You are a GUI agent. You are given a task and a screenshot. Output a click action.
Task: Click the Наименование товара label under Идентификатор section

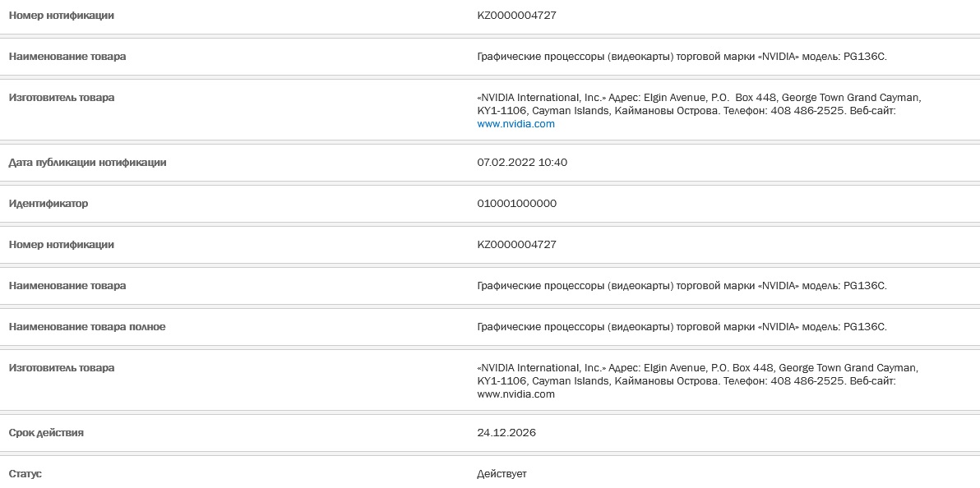pos(67,286)
